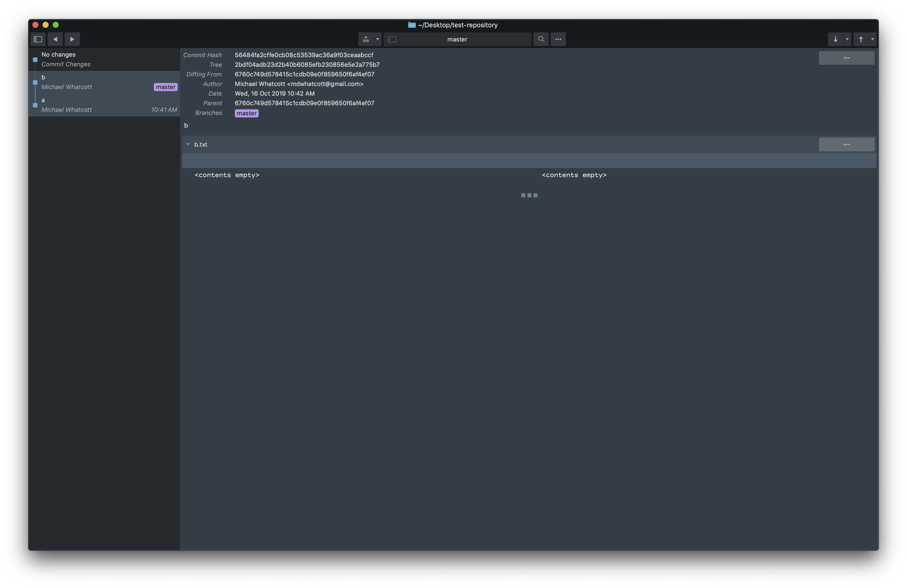This screenshot has width=907, height=588.
Task: Click the master label on commit b
Action: pyautogui.click(x=166, y=87)
